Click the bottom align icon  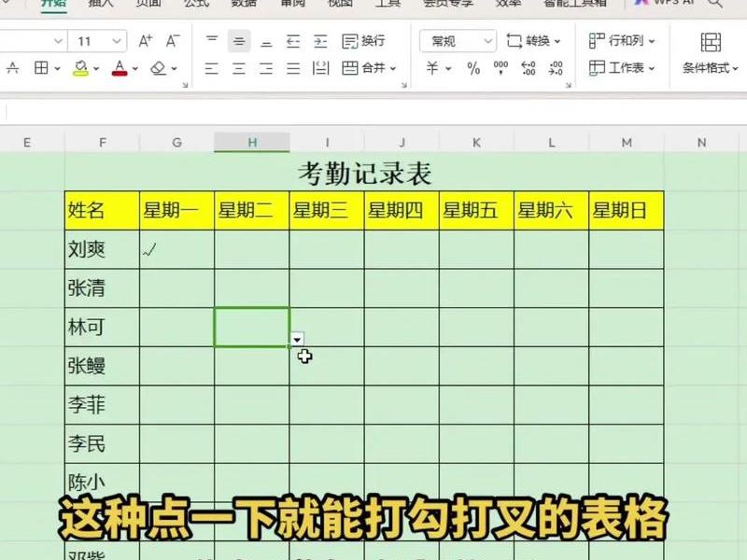coord(266,41)
